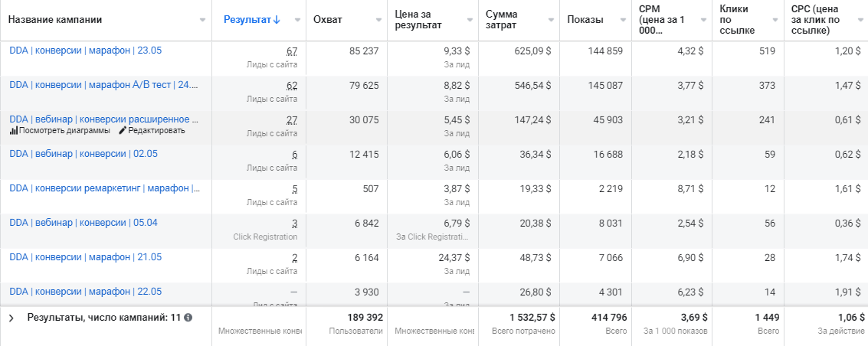The image size is (868, 346).
Task: Open campaign DDA | конверсии | марафон | 23.05
Action: [x=86, y=51]
